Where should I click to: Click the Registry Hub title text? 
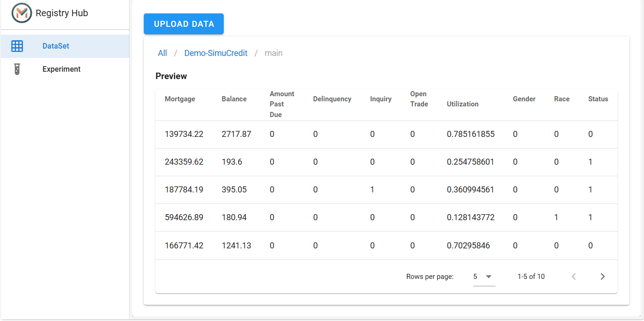click(61, 13)
